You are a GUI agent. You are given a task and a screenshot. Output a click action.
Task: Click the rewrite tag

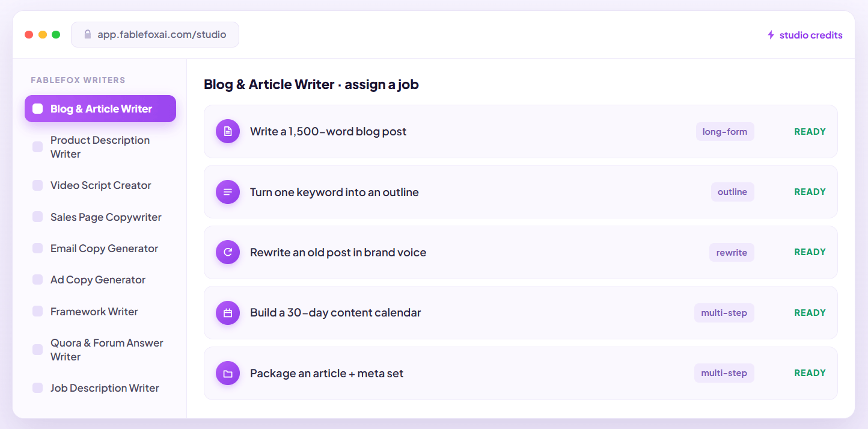pyautogui.click(x=732, y=253)
